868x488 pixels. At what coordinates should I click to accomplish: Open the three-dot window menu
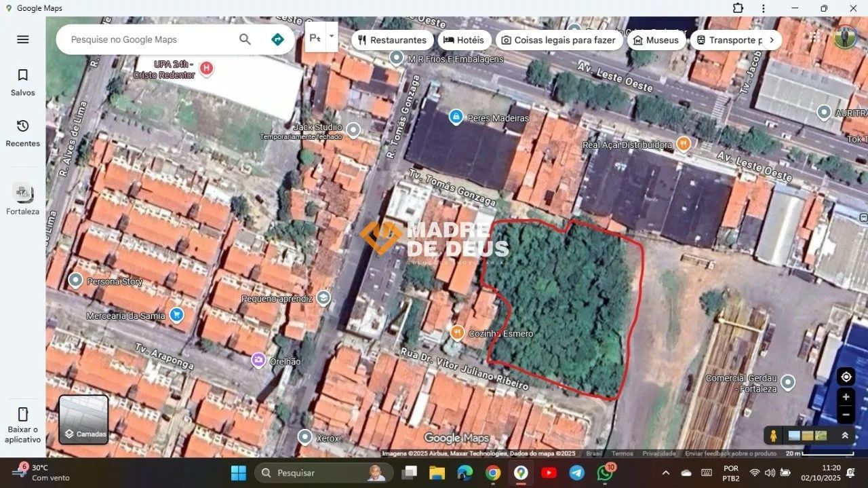click(x=764, y=8)
